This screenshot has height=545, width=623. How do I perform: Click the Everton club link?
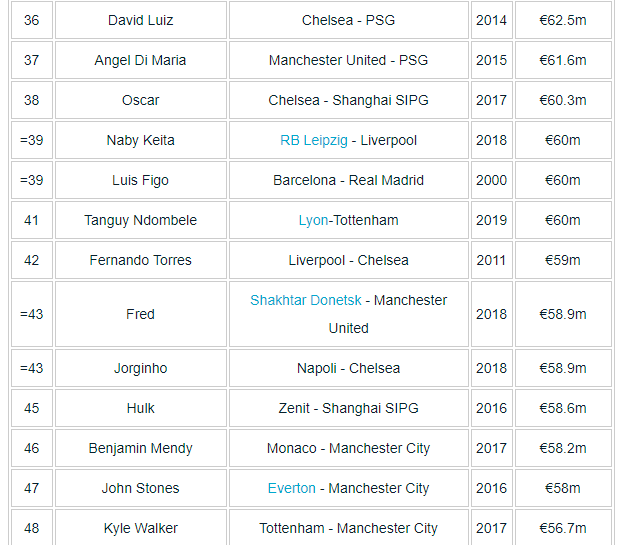point(291,488)
